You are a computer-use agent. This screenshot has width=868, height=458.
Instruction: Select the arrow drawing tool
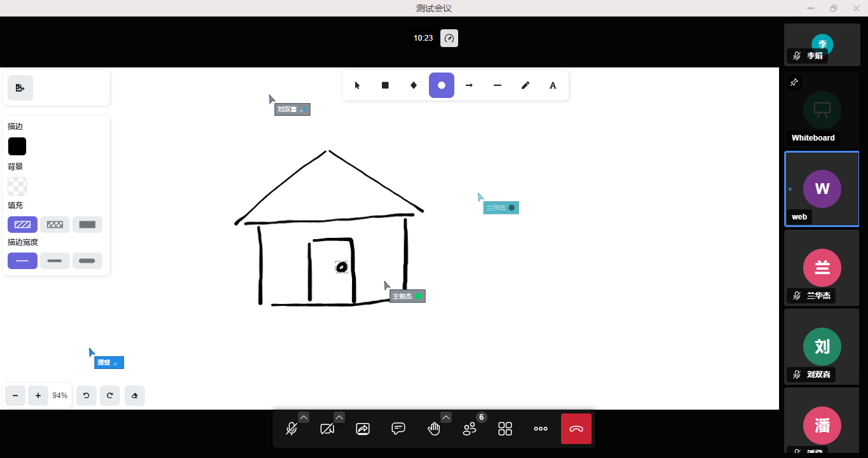coord(470,85)
